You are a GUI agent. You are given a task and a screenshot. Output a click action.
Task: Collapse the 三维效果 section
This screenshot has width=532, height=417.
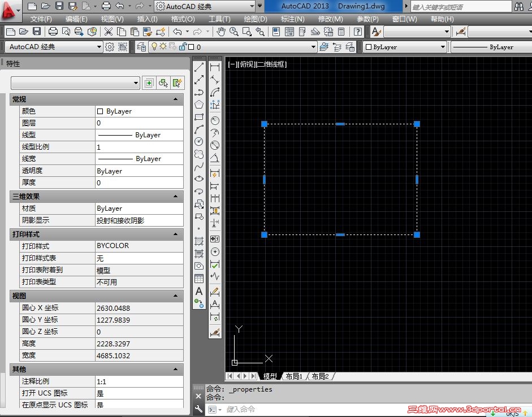(175, 196)
